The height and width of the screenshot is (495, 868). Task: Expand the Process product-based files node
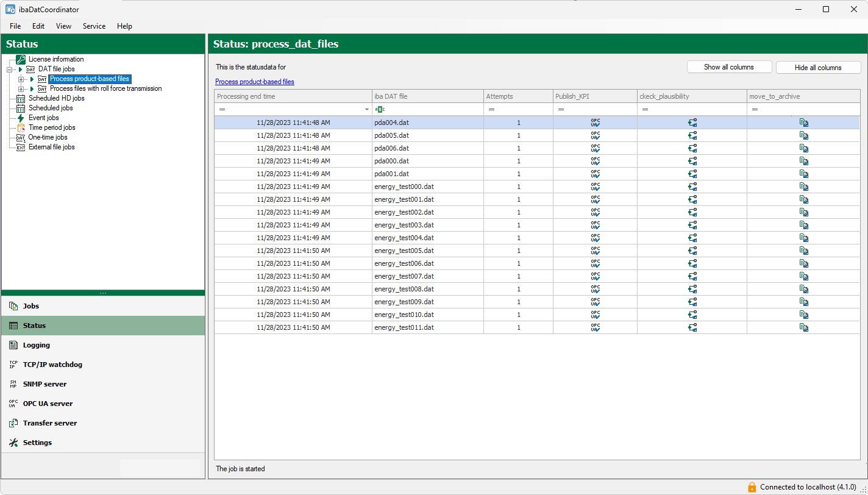coord(21,79)
